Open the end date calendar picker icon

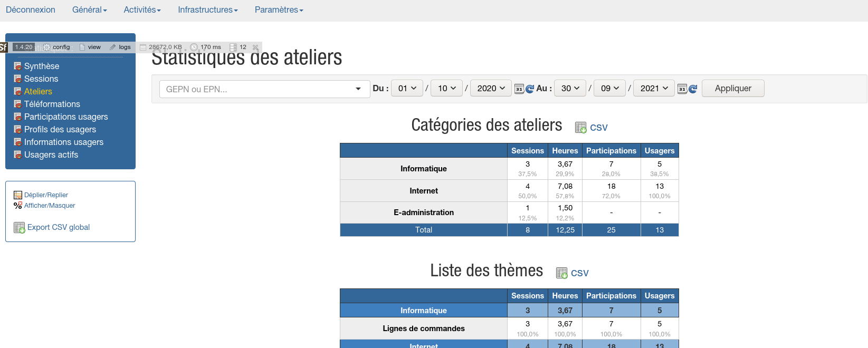[682, 89]
